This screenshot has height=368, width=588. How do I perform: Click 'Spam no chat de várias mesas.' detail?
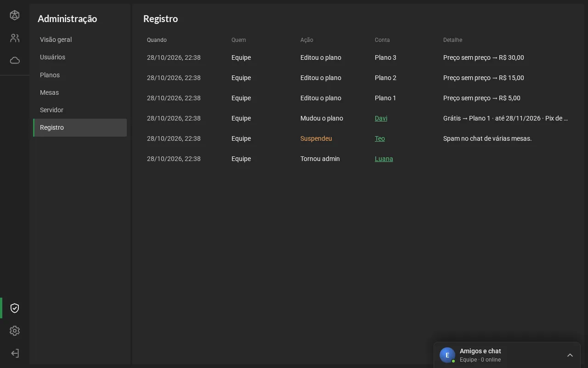(487, 138)
